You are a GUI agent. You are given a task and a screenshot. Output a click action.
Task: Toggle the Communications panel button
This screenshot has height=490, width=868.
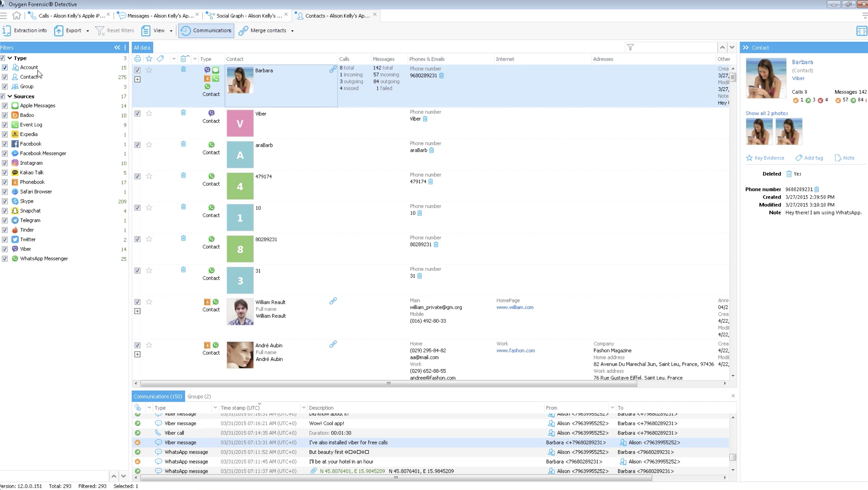[x=206, y=31]
